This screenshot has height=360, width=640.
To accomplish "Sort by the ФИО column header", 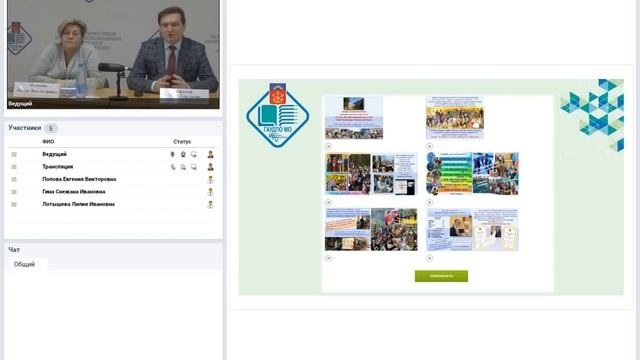I will pyautogui.click(x=48, y=142).
